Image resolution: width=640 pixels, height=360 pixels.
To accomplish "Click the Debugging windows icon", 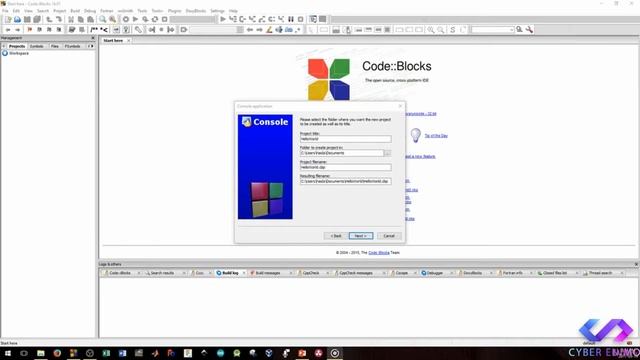I will (313, 19).
